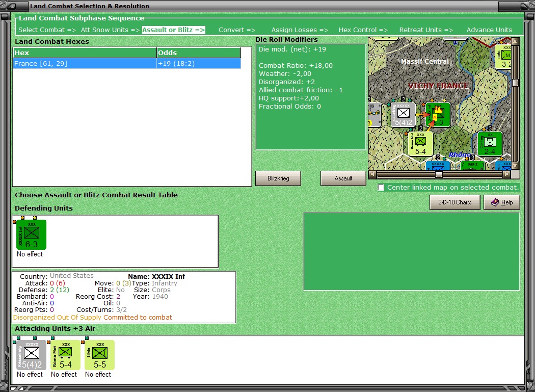The image size is (535, 392).
Task: Select the Kesselring 5(4)2 HQ attacking unit
Action: [x=32, y=355]
